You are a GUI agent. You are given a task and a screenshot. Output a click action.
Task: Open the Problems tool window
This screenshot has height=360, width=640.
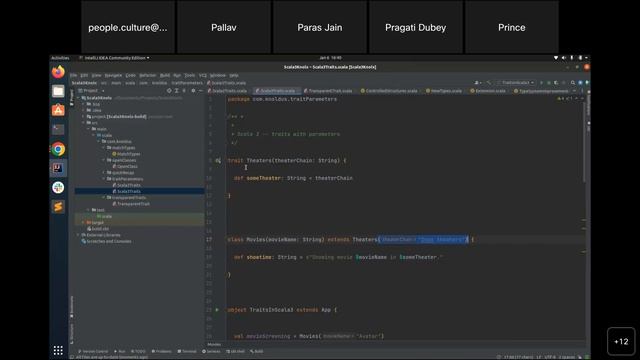pos(162,351)
